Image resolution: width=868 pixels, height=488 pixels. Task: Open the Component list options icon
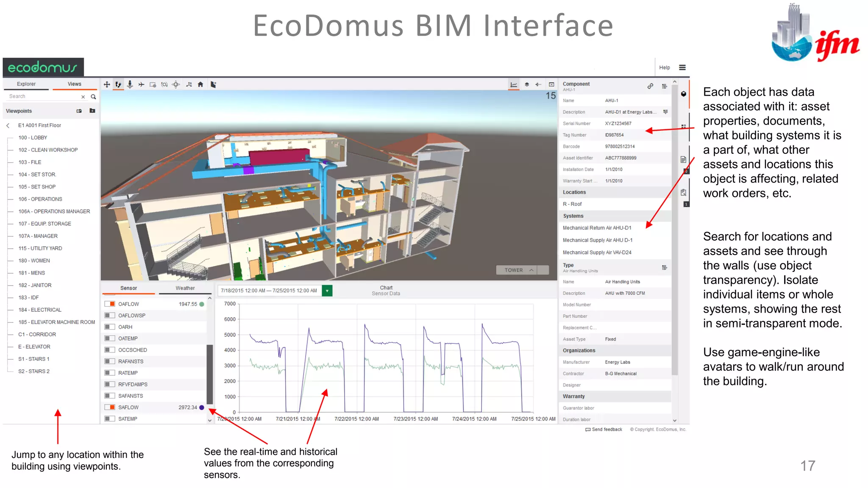(x=664, y=86)
